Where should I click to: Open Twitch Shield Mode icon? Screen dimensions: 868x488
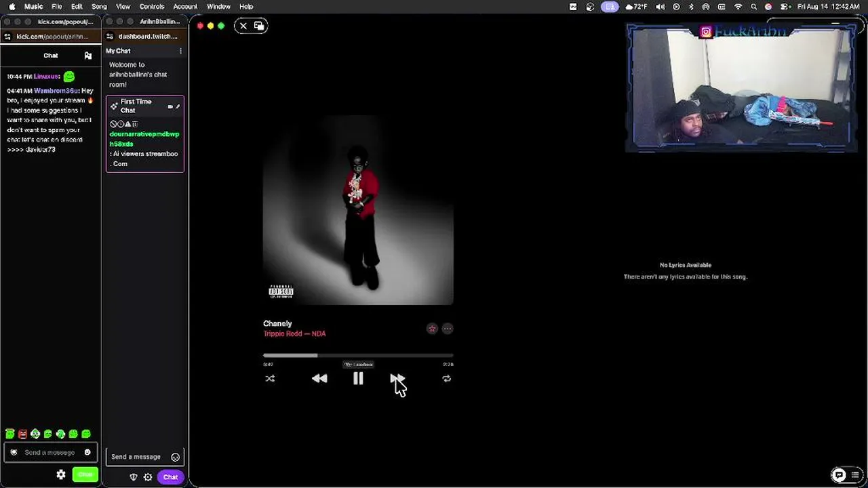pos(134,477)
